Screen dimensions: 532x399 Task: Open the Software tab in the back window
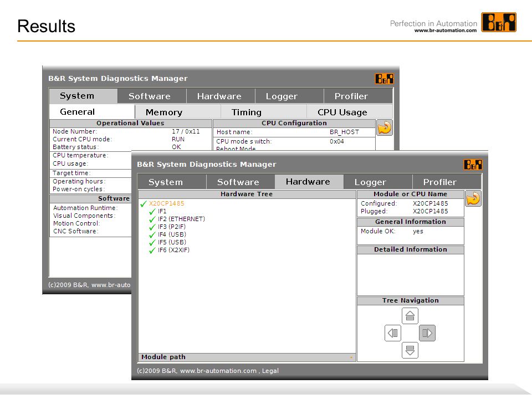point(152,96)
